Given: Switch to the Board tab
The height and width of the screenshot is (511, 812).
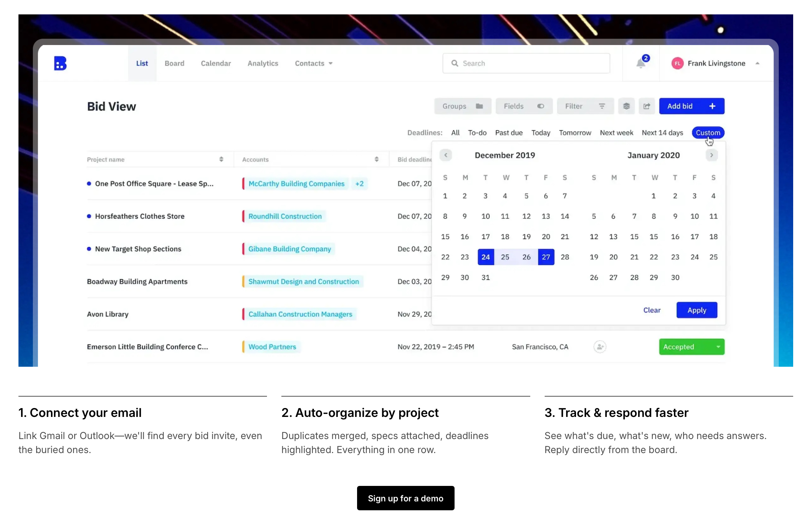Looking at the screenshot, I should pos(174,63).
